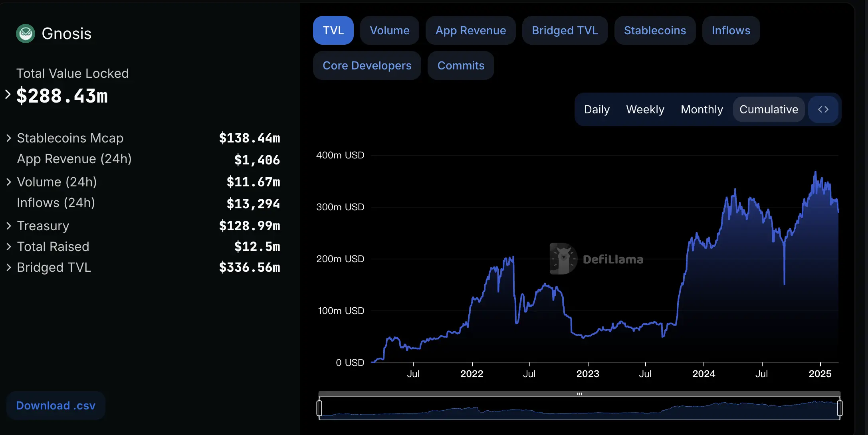
Task: Toggle to Weekly view
Action: point(645,109)
